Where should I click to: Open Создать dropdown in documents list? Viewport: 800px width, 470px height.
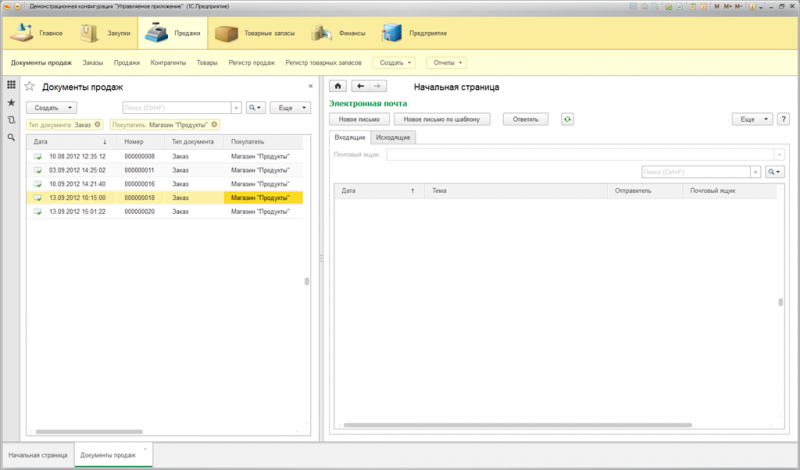52,108
